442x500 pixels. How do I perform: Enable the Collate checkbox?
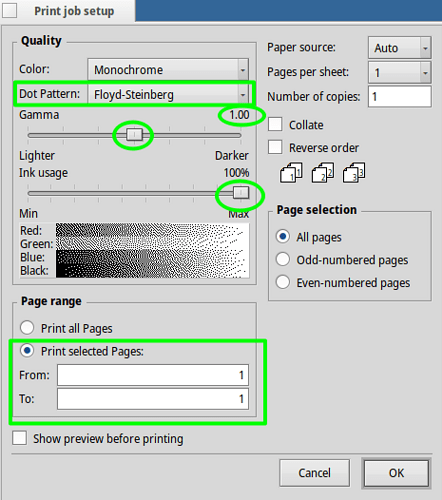click(275, 124)
